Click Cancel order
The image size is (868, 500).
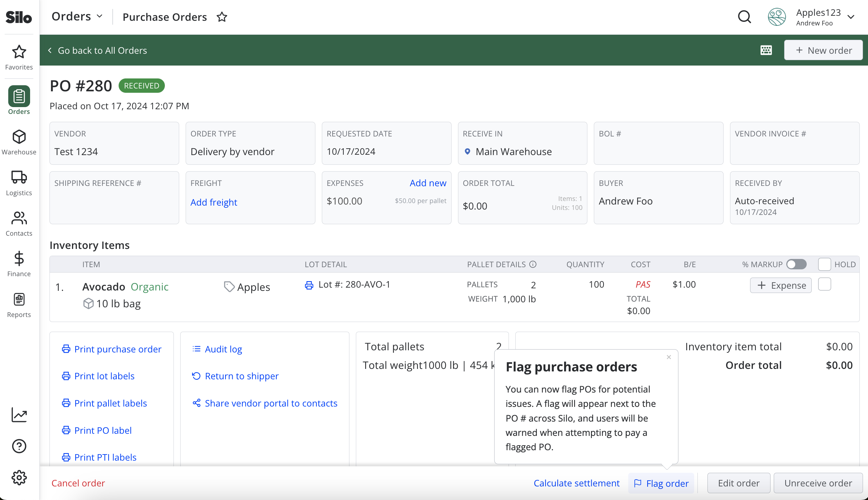pyautogui.click(x=78, y=483)
